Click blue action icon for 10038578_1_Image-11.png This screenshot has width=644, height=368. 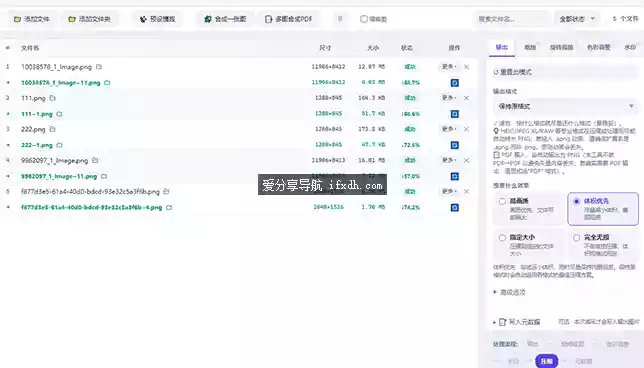455,83
